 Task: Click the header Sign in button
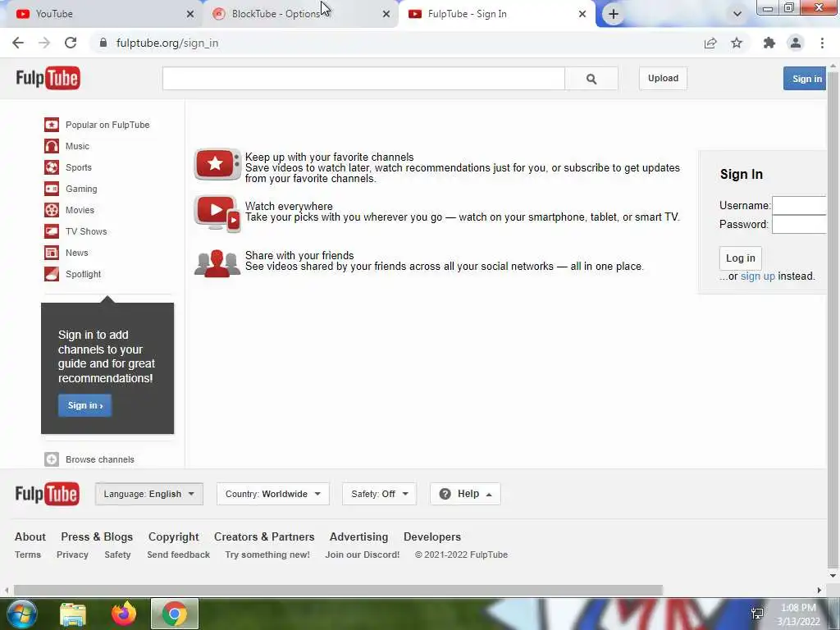pyautogui.click(x=806, y=79)
